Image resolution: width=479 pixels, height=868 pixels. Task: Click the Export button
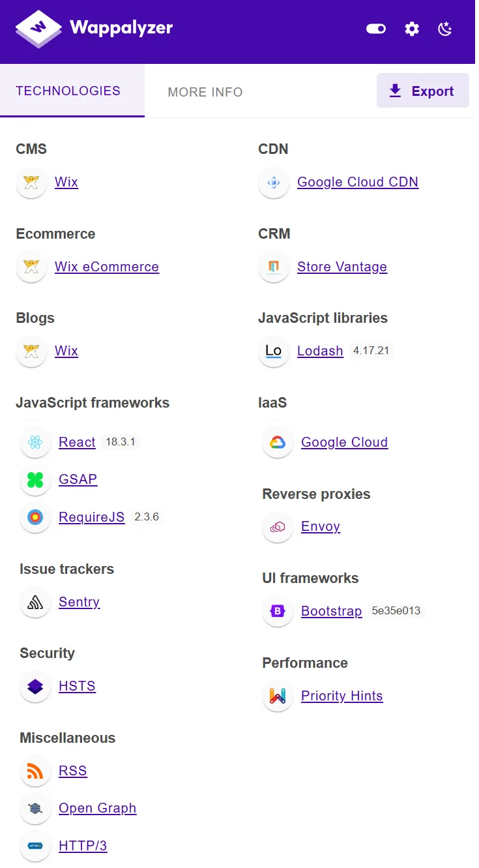422,91
